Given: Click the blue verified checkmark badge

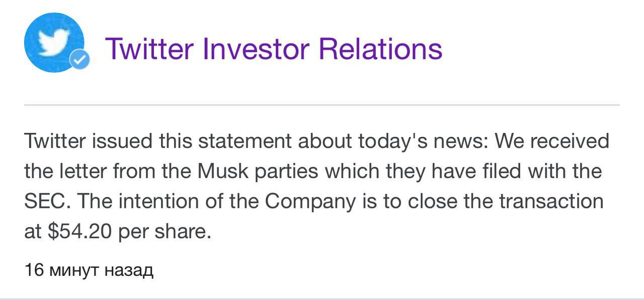Looking at the screenshot, I should tap(79, 60).
